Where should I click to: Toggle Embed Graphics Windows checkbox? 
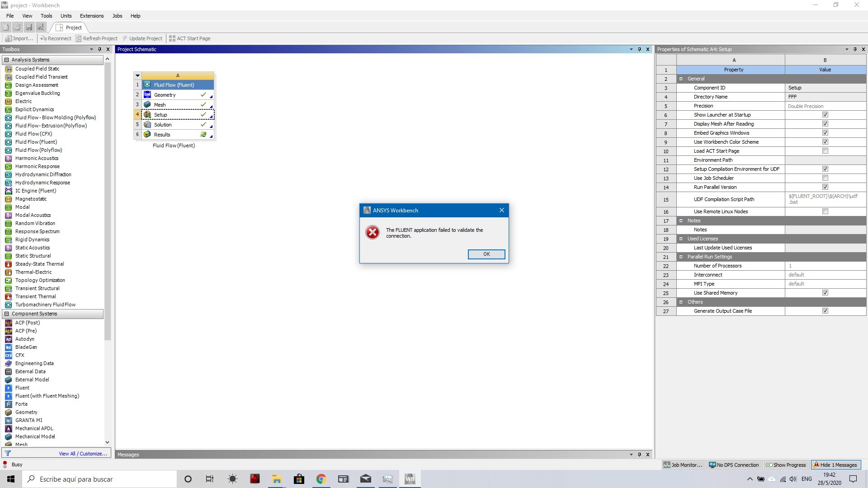pos(825,133)
